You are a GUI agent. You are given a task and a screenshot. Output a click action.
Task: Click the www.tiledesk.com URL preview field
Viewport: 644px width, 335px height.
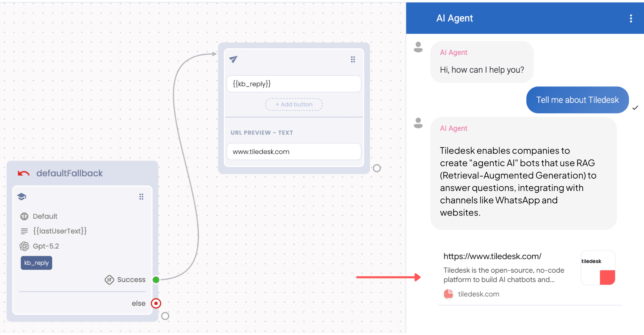(294, 152)
